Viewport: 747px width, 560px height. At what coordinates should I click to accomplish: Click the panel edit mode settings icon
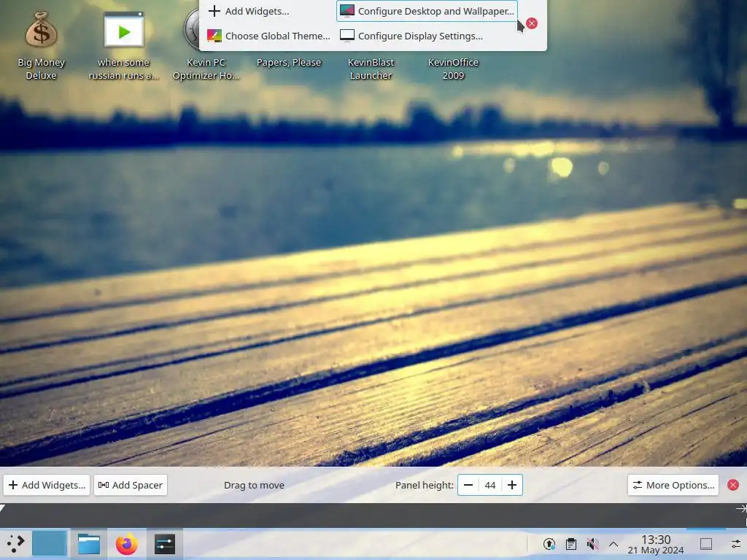click(735, 544)
